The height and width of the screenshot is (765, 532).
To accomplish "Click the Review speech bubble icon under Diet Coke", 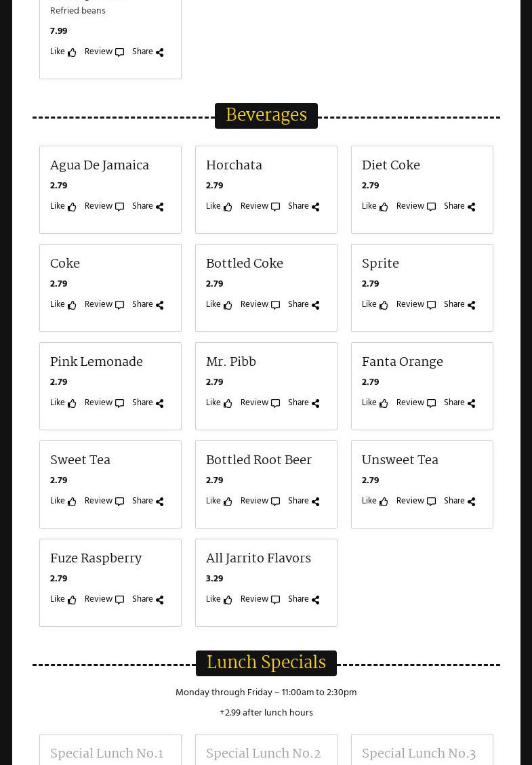I will pos(431,207).
